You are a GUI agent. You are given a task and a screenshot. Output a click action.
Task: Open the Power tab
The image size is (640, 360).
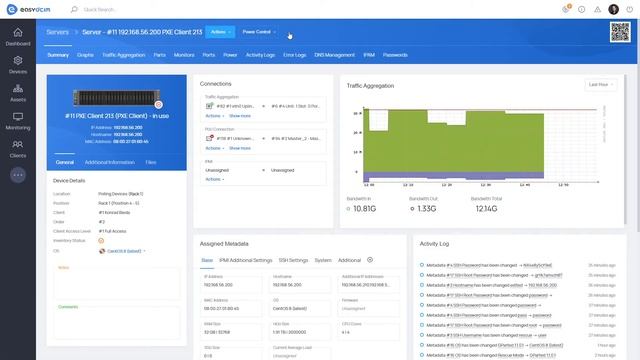click(230, 55)
